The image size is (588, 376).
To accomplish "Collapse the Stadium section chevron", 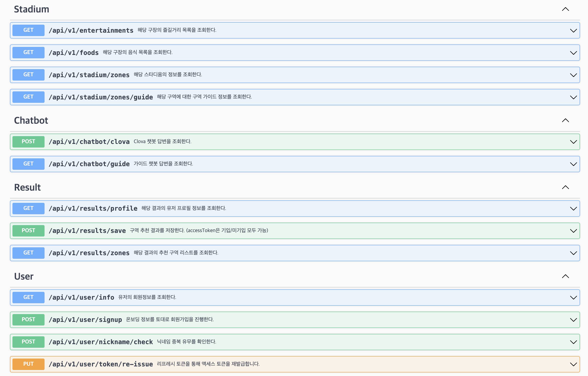I will pyautogui.click(x=565, y=9).
